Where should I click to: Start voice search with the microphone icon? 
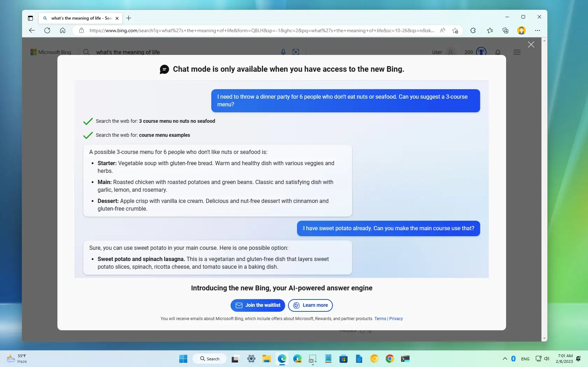point(283,52)
